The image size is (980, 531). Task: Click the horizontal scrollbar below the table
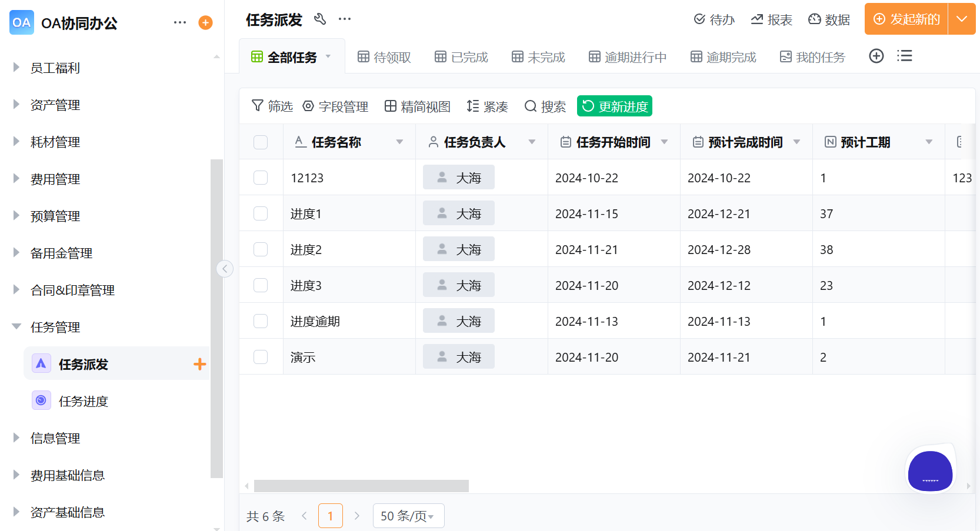(360, 486)
